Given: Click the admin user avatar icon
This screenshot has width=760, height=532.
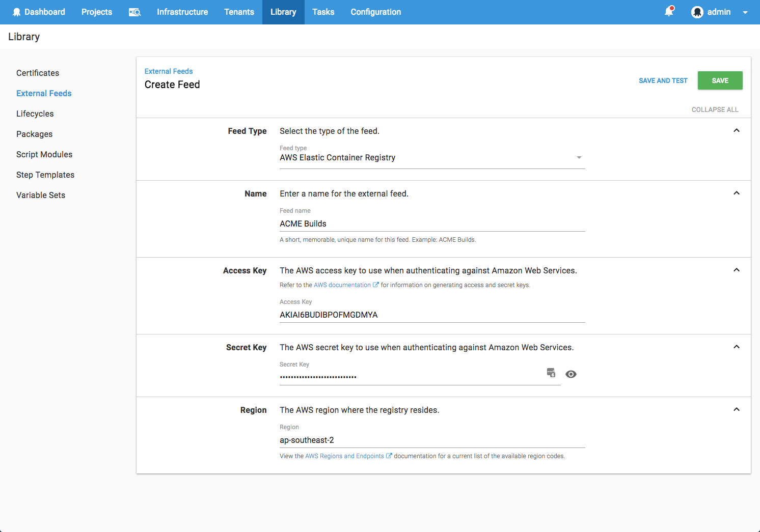Looking at the screenshot, I should click(697, 12).
